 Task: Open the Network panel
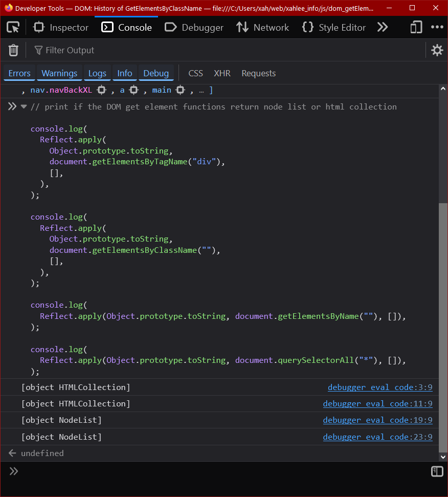pos(262,28)
